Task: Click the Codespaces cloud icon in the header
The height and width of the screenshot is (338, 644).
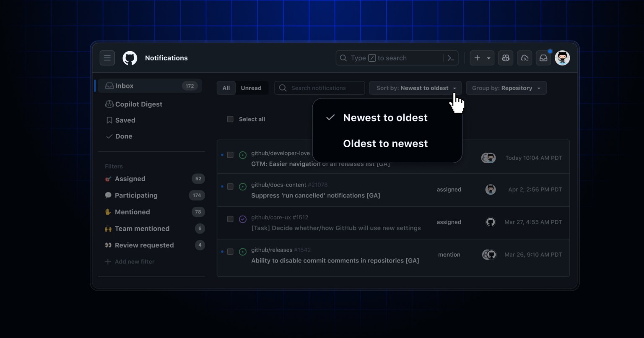Action: point(524,58)
